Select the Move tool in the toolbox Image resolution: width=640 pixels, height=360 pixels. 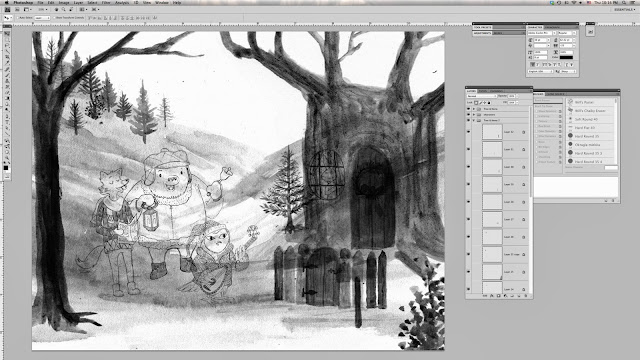(x=7, y=33)
